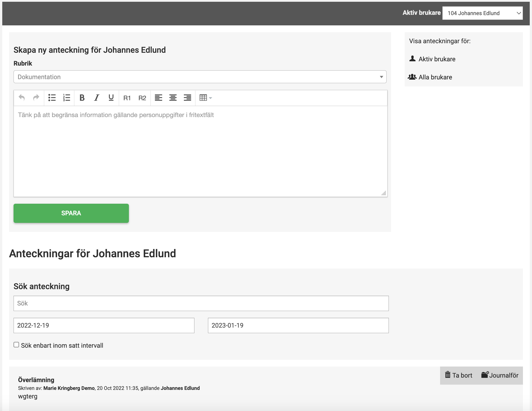The width and height of the screenshot is (532, 411).
Task: Expand the Rubrik Dokumentation dropdown
Action: 200,77
